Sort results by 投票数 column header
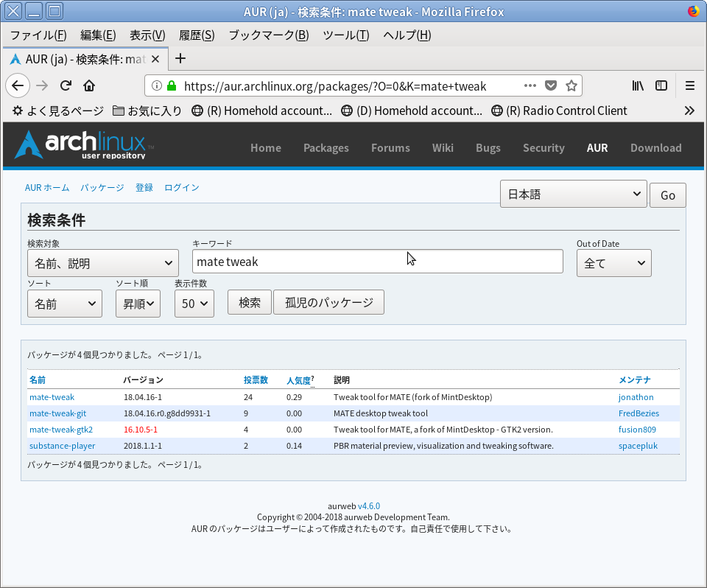The width and height of the screenshot is (707, 588). 256,380
